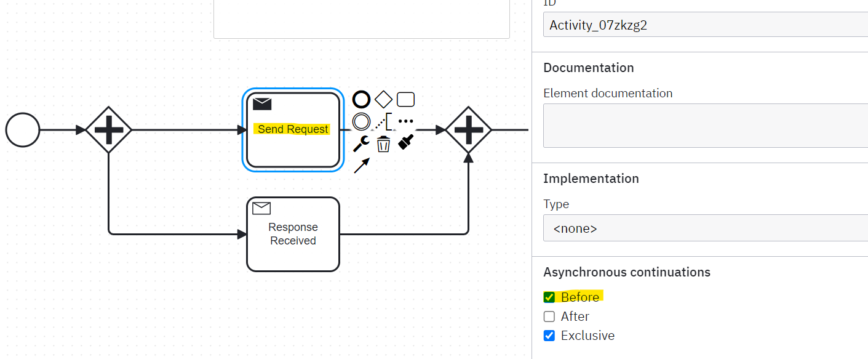
Task: Collapse the Asynchronous continuations section
Action: [626, 272]
